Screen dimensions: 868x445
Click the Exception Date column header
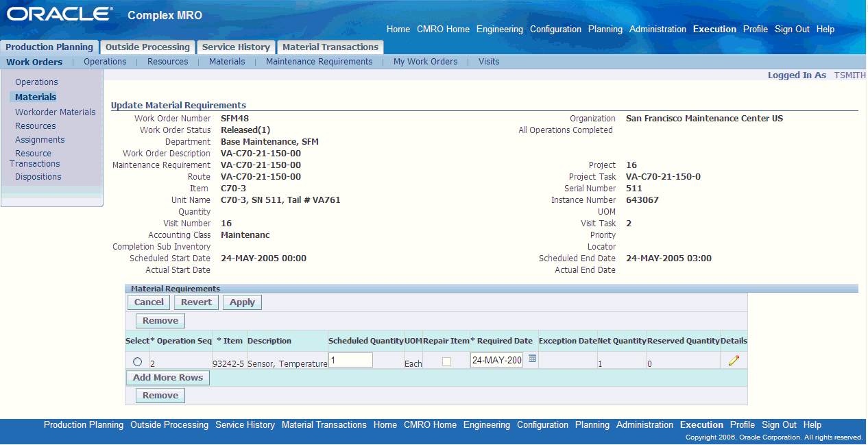568,341
